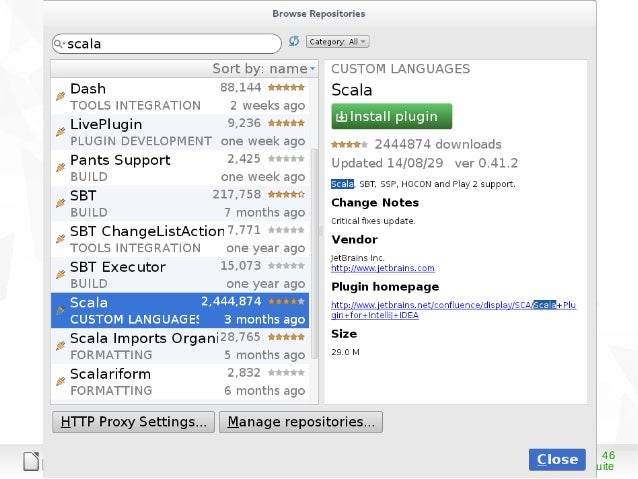Click the Dash five-star rating
The width and height of the screenshot is (638, 479).
click(286, 87)
